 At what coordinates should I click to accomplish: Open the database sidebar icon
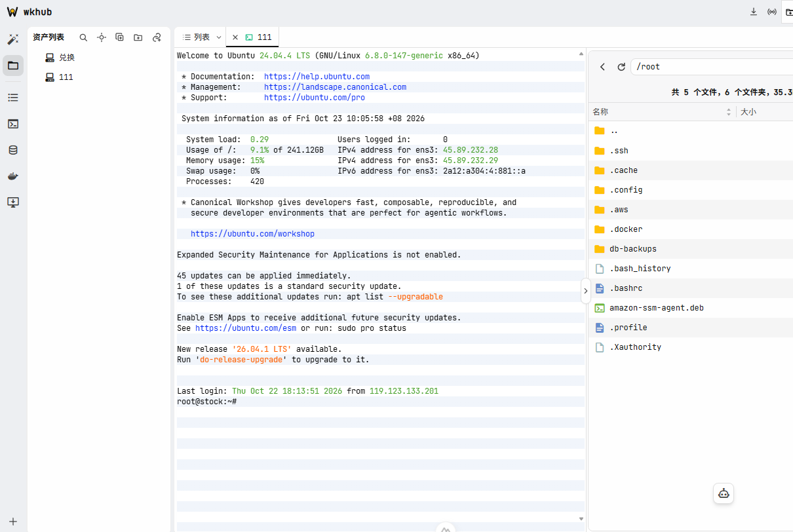pyautogui.click(x=13, y=150)
